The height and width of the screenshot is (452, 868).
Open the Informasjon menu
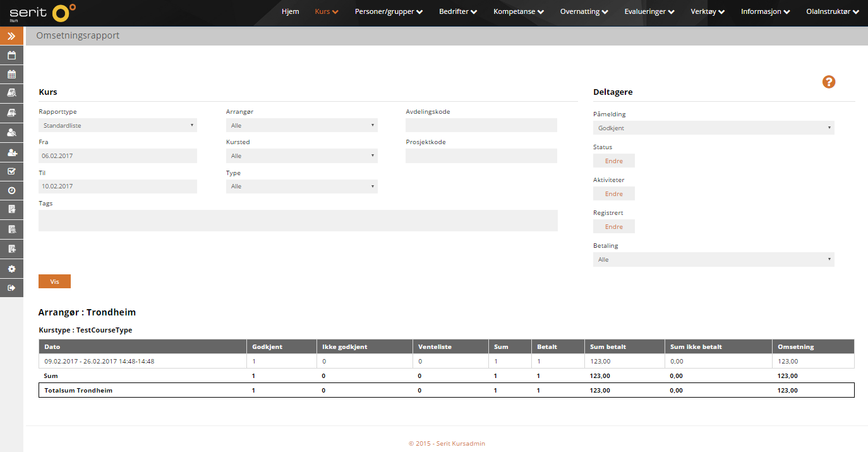pyautogui.click(x=765, y=11)
